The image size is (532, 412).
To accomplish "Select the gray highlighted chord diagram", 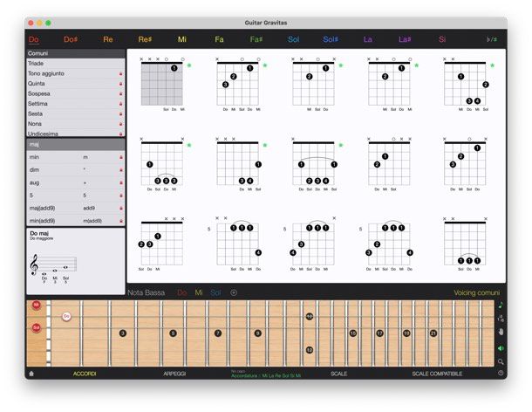I will pos(162,84).
